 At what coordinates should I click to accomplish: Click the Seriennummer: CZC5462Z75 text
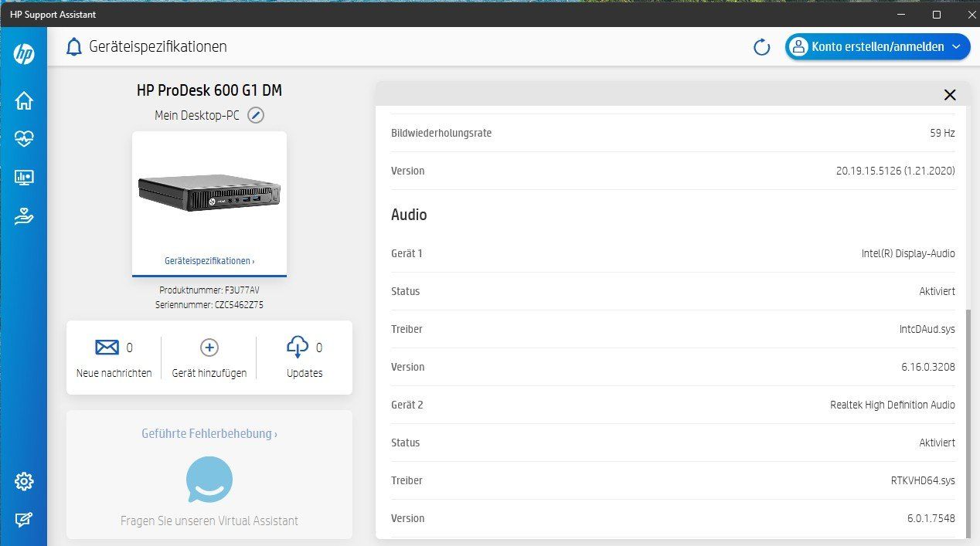[x=209, y=305]
